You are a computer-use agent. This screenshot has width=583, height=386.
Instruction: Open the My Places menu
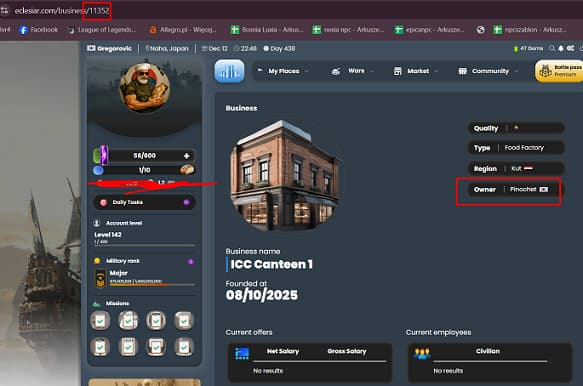[x=283, y=71]
